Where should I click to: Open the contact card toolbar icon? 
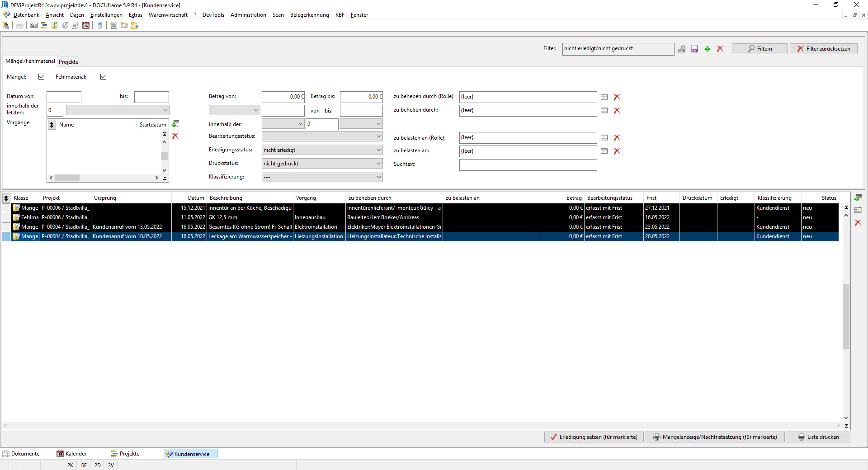coord(34,25)
